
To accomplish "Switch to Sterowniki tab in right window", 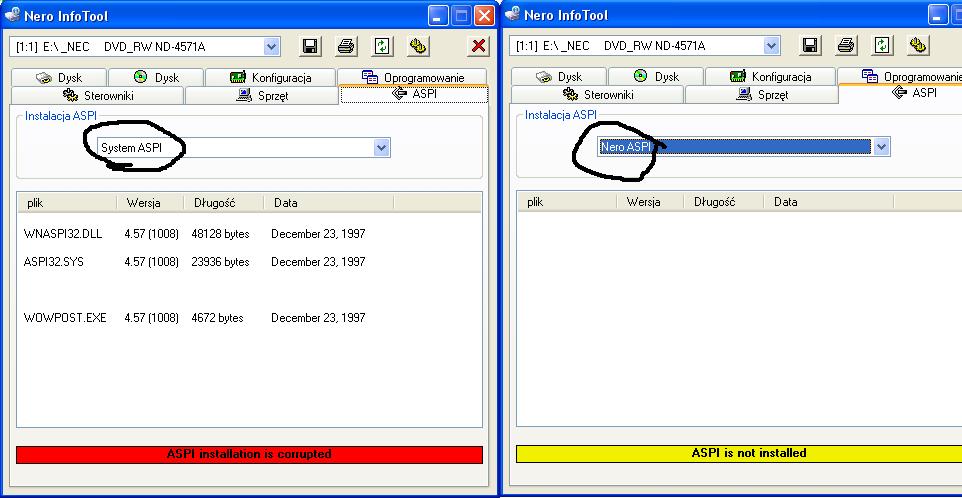I will point(598,94).
